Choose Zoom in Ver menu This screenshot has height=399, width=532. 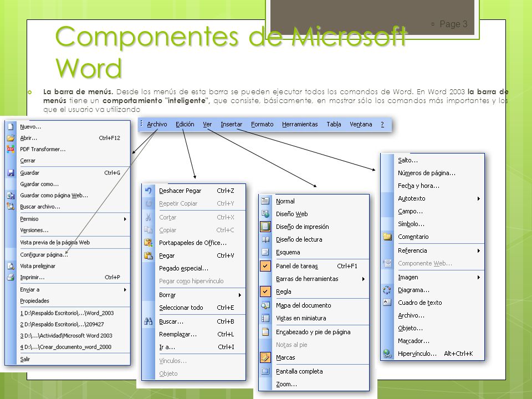coord(287,384)
